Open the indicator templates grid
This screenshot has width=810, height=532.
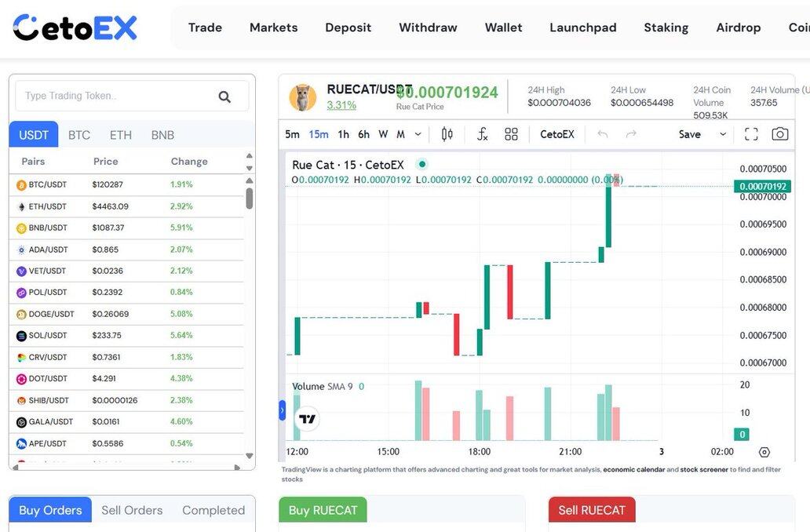pos(511,134)
